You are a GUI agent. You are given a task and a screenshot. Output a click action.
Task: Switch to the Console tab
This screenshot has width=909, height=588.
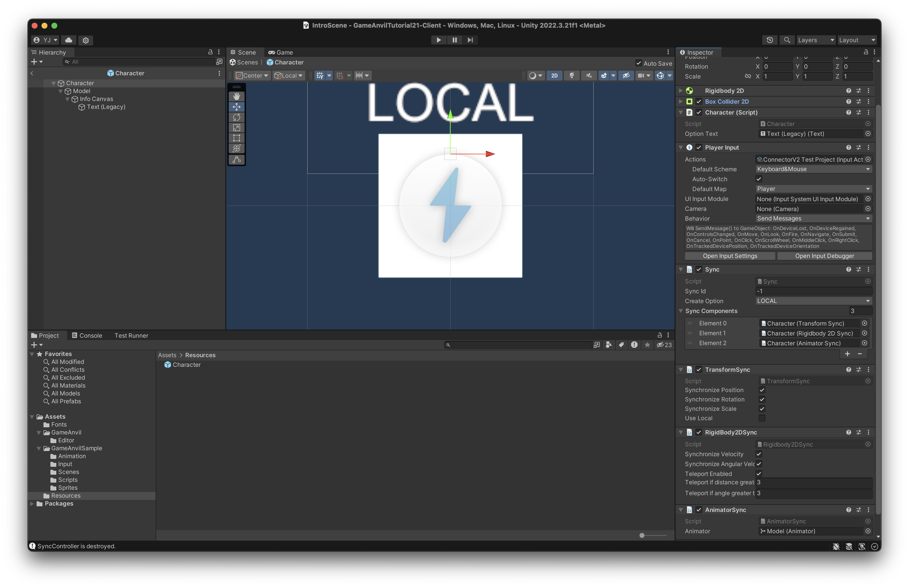[x=87, y=335]
